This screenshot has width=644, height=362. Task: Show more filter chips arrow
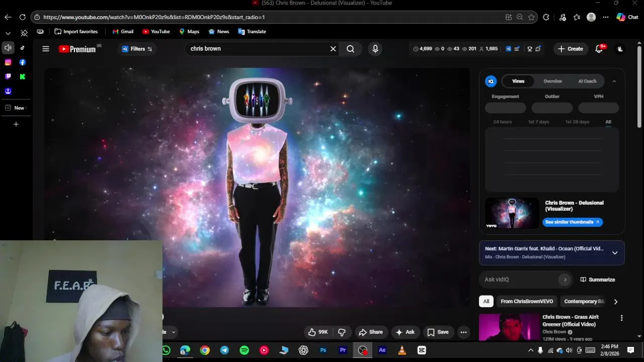pyautogui.click(x=615, y=302)
